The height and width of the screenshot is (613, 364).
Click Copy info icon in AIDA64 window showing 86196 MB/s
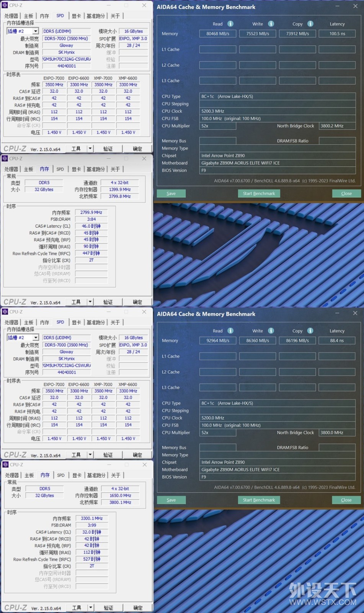click(310, 331)
